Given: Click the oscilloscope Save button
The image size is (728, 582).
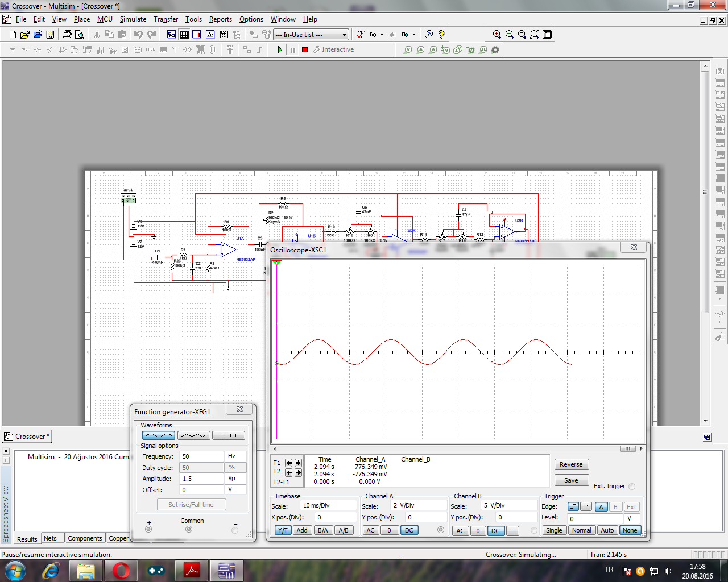Looking at the screenshot, I should (571, 480).
